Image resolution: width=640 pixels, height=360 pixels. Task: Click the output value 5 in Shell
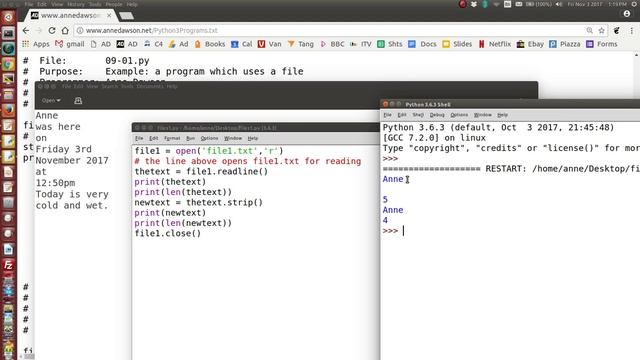click(x=385, y=200)
